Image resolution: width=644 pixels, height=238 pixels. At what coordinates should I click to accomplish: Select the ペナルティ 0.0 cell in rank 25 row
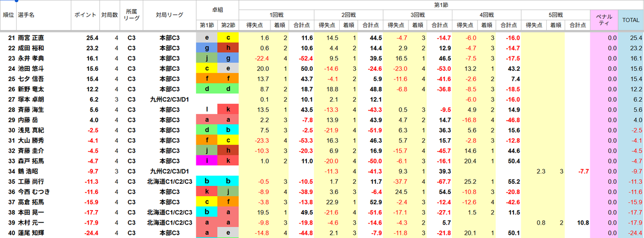[604, 79]
